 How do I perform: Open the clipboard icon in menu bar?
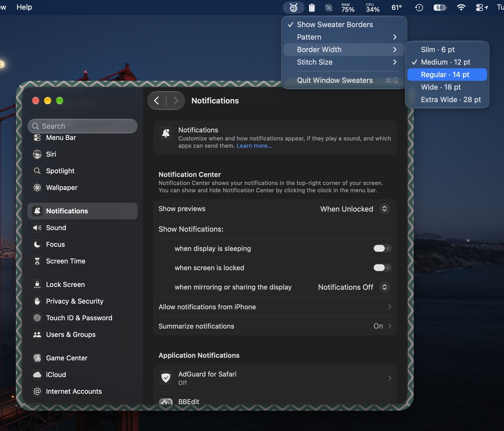[x=312, y=8]
